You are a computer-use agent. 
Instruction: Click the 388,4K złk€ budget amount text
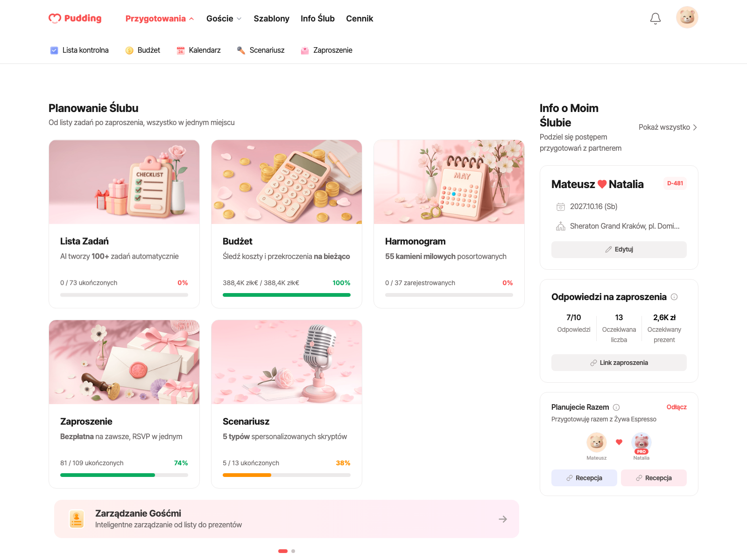click(x=261, y=283)
